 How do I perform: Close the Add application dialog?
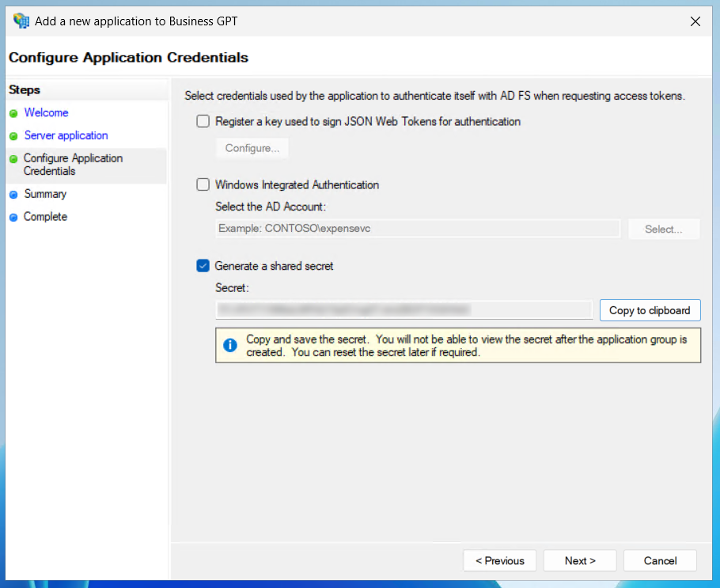pyautogui.click(x=695, y=21)
